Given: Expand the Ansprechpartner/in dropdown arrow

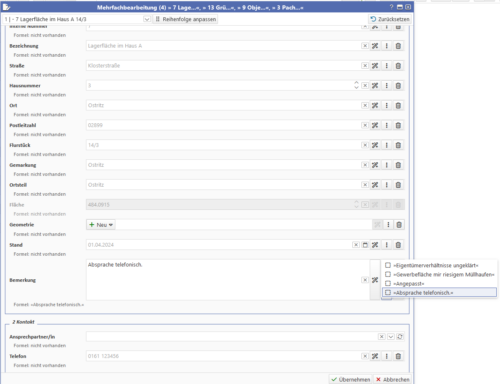Looking at the screenshot, I should tap(391, 337).
